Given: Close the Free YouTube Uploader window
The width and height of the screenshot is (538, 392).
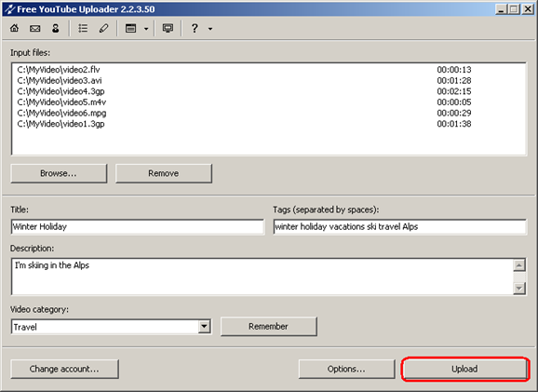Looking at the screenshot, I should [x=528, y=9].
